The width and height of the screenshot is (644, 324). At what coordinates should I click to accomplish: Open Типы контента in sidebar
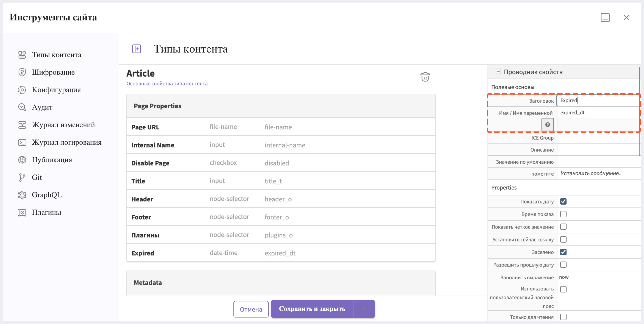[x=57, y=55]
